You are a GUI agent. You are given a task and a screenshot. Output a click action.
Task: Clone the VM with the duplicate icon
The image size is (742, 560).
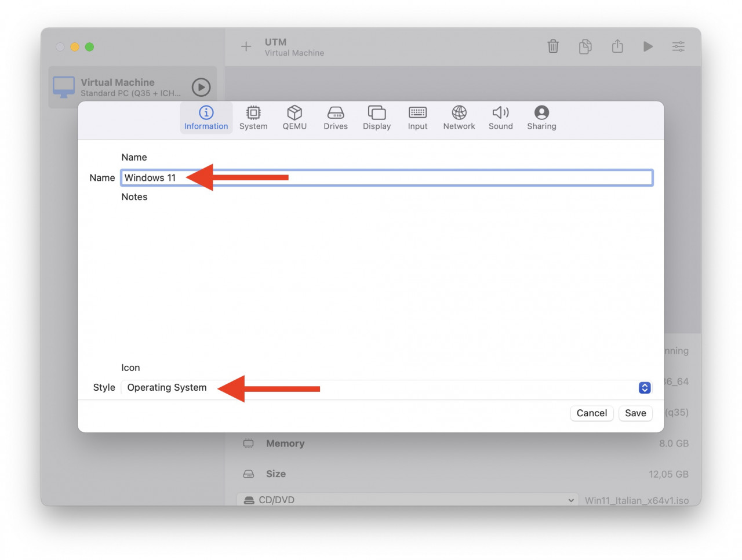click(585, 46)
